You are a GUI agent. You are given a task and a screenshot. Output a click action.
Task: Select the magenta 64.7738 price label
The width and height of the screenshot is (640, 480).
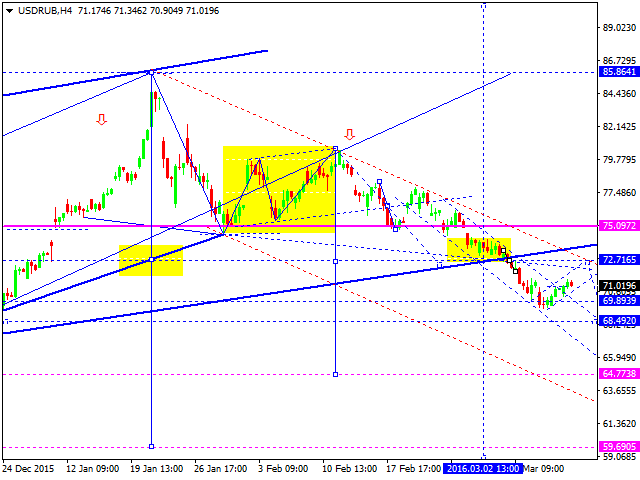619,374
